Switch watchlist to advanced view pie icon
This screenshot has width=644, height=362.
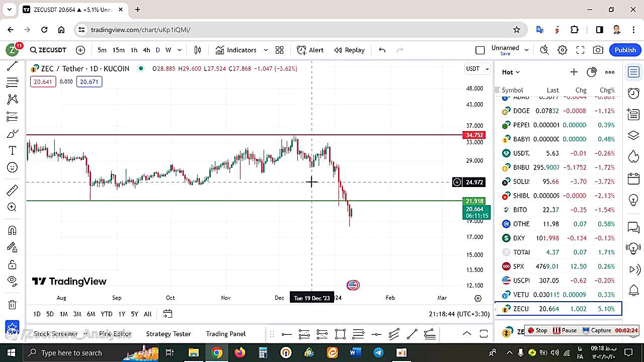coord(592,72)
